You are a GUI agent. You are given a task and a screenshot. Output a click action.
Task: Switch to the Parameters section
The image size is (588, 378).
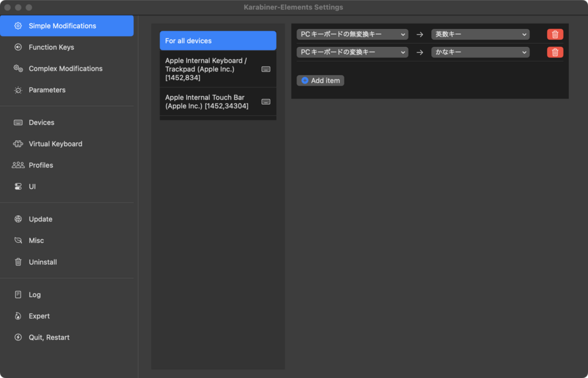click(67, 90)
